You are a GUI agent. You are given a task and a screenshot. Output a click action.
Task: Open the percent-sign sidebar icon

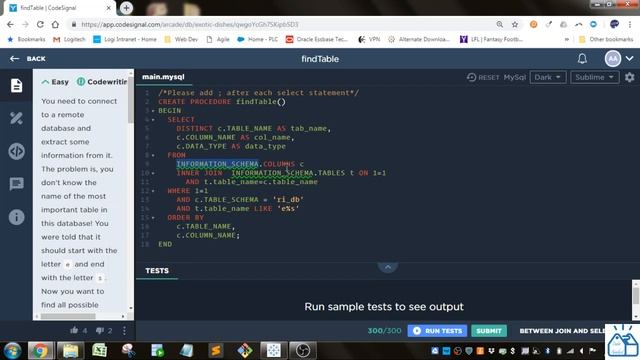(16, 118)
